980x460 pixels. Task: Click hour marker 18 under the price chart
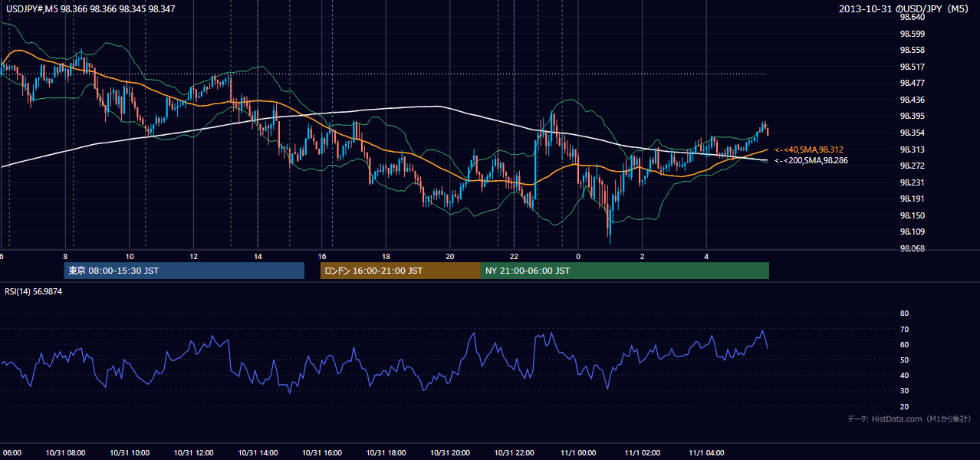pyautogui.click(x=386, y=256)
